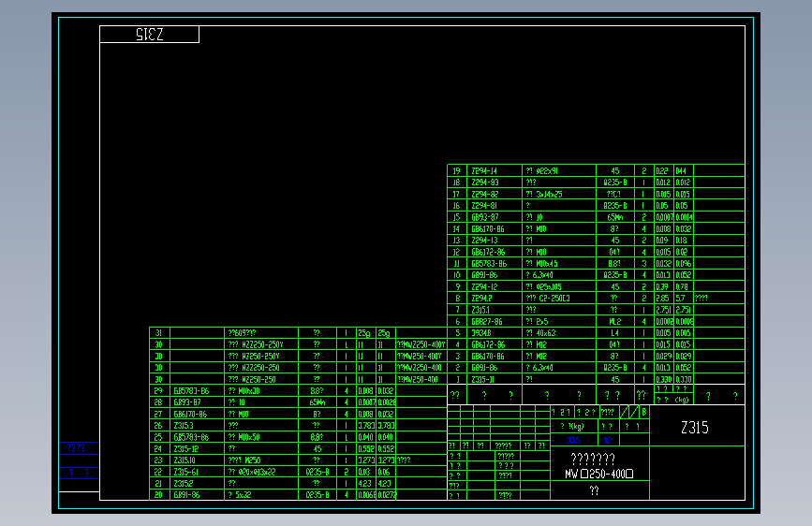Click dimension 40x63 in row 5
The image size is (812, 526).
pyautogui.click(x=546, y=333)
